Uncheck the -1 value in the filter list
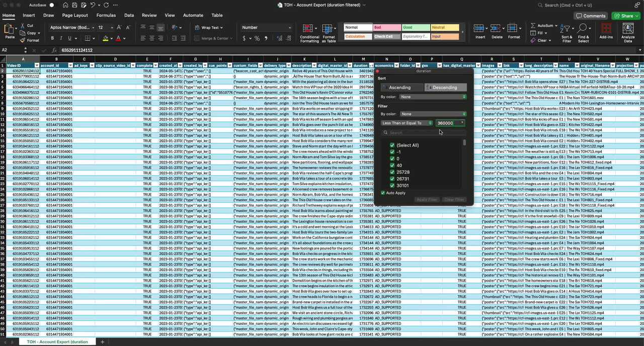 click(392, 152)
